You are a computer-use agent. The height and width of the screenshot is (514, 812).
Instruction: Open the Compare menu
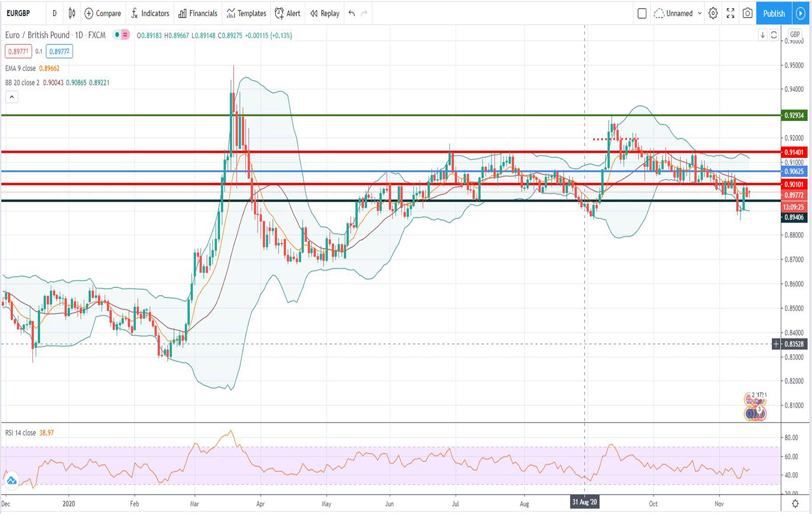coord(102,14)
